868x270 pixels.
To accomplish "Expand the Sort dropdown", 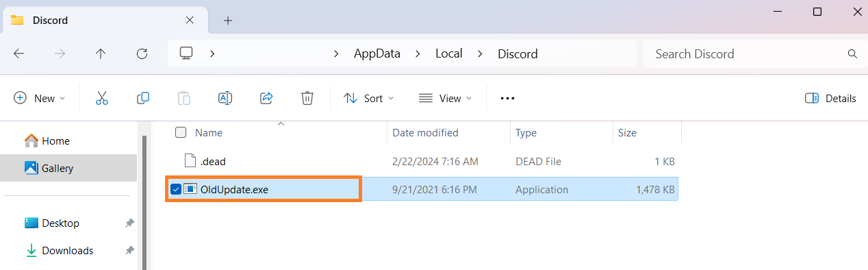I will (x=369, y=98).
